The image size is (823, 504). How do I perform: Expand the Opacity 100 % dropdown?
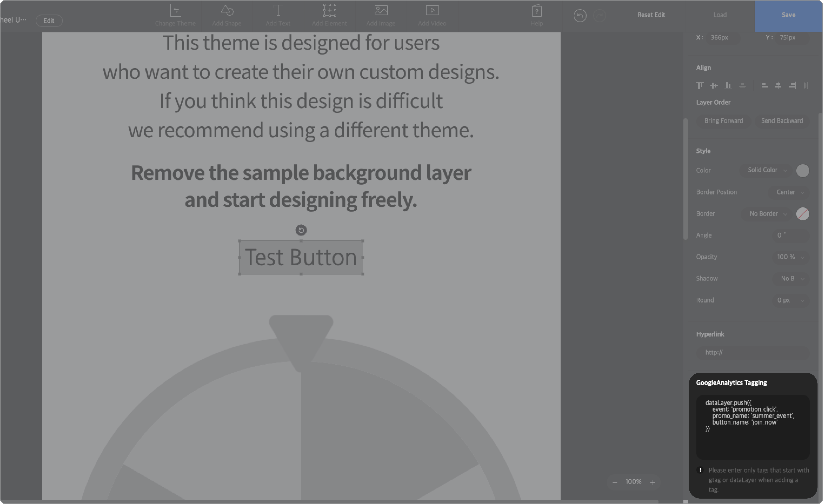tap(790, 257)
